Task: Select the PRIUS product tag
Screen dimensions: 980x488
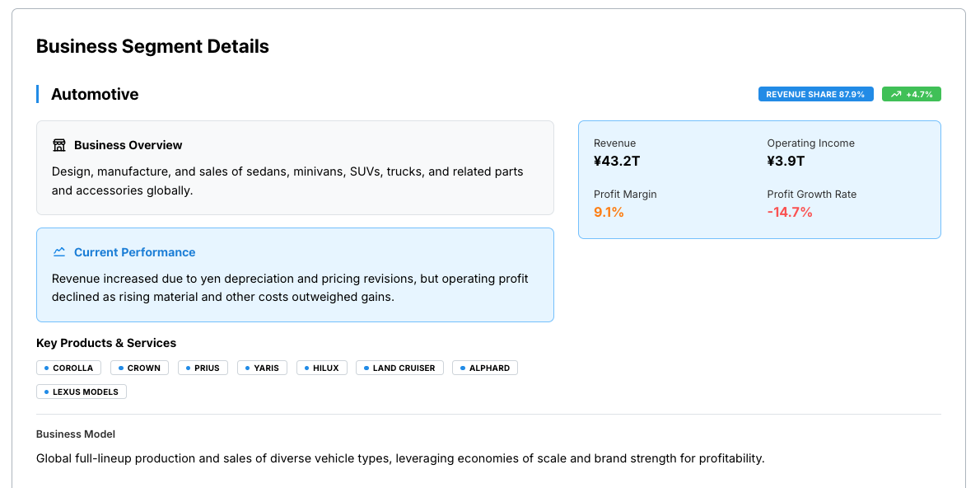Action: [x=203, y=368]
